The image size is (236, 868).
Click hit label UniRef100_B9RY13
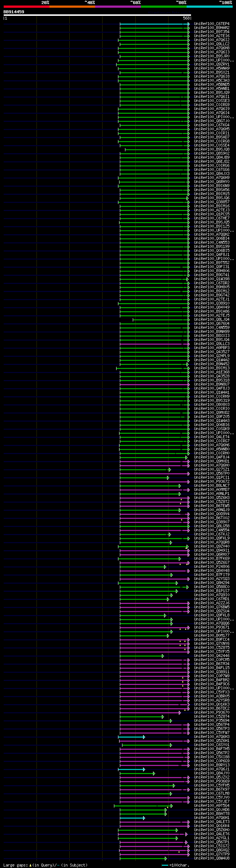pos(212,765)
